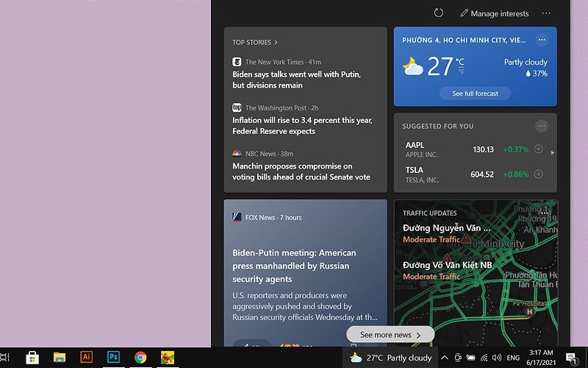
Task: Open the game app icon after Chrome on taskbar
Action: (x=168, y=358)
